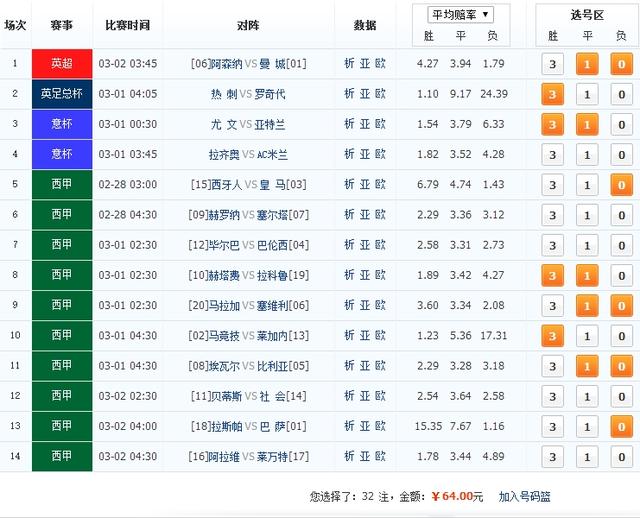Click the 比赛时间 column header

[x=127, y=25]
